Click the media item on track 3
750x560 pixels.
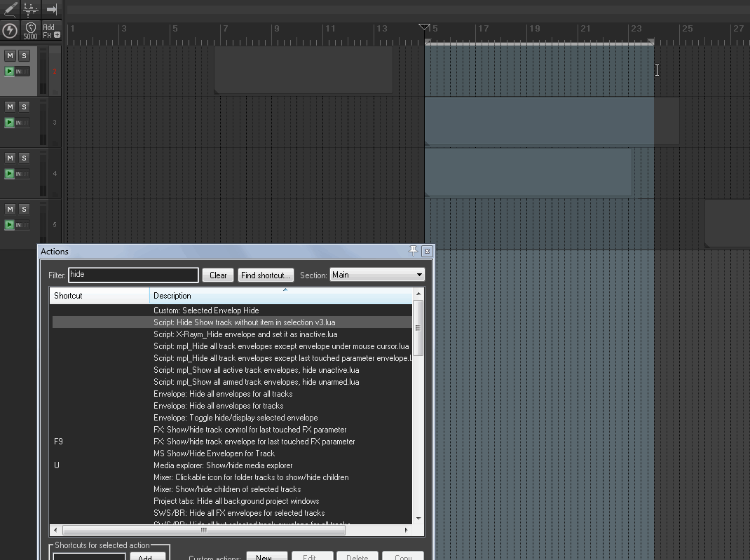click(552, 121)
